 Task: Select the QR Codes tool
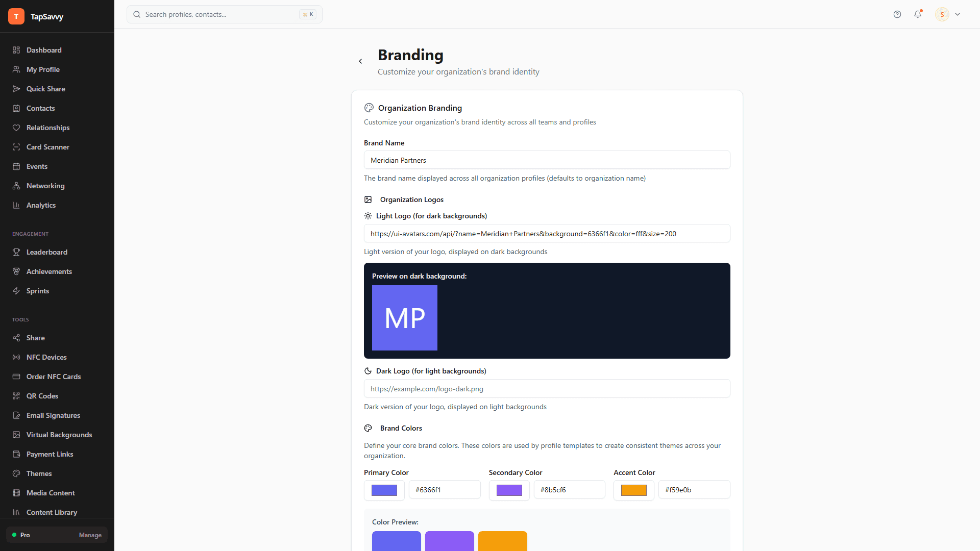pos(42,396)
